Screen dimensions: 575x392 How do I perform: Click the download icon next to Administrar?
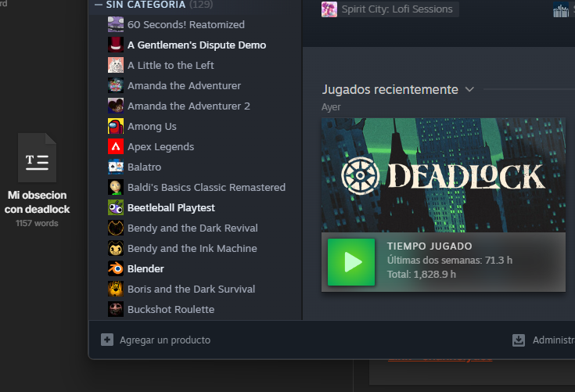pyautogui.click(x=519, y=340)
